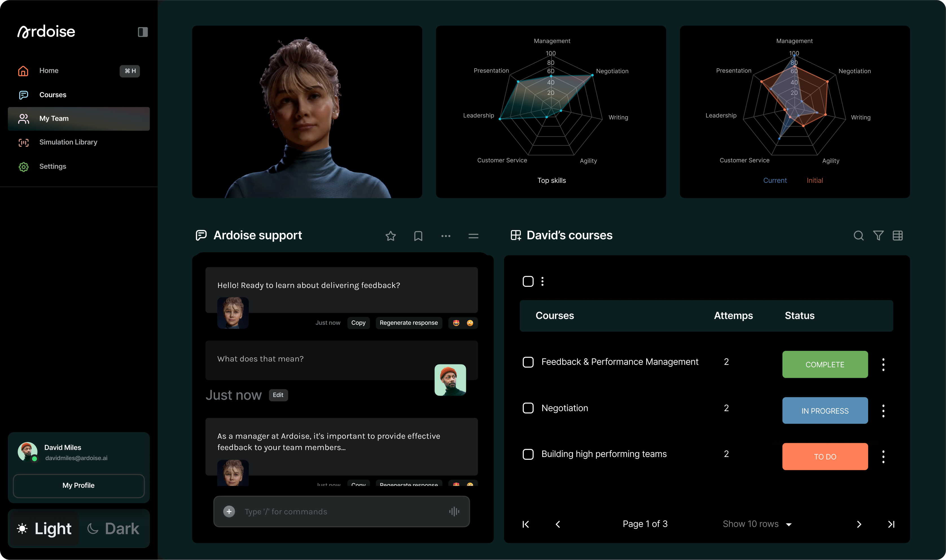This screenshot has height=560, width=946.
Task: Click the Ardoise support chat bubble icon
Action: (x=201, y=235)
